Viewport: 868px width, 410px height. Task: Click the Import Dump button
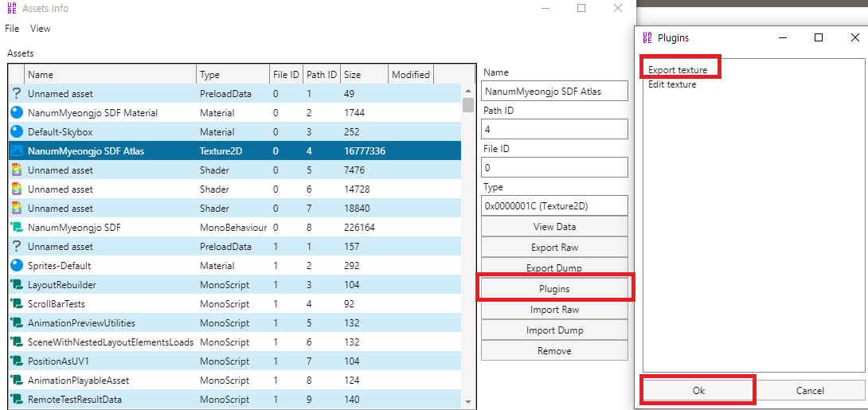coord(555,330)
